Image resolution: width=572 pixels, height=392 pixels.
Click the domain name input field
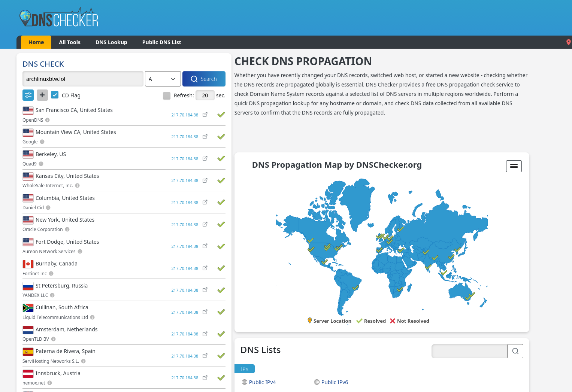coord(83,79)
